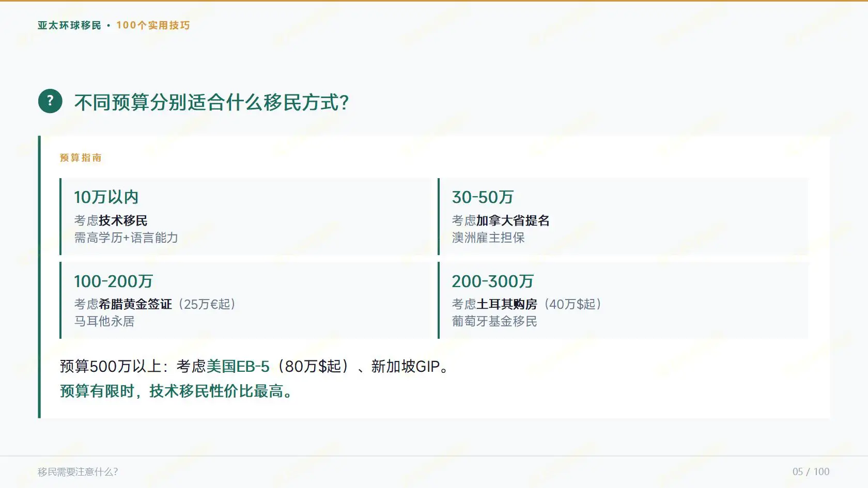Click the 澳洲雇主担保 line
Viewport: 868px width, 488px height.
(488, 238)
